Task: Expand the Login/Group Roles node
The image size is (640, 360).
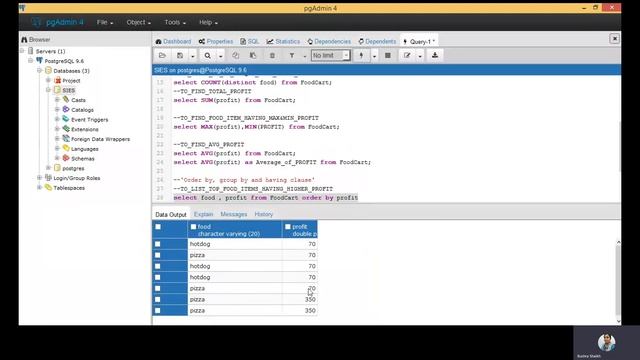Action: click(x=40, y=178)
